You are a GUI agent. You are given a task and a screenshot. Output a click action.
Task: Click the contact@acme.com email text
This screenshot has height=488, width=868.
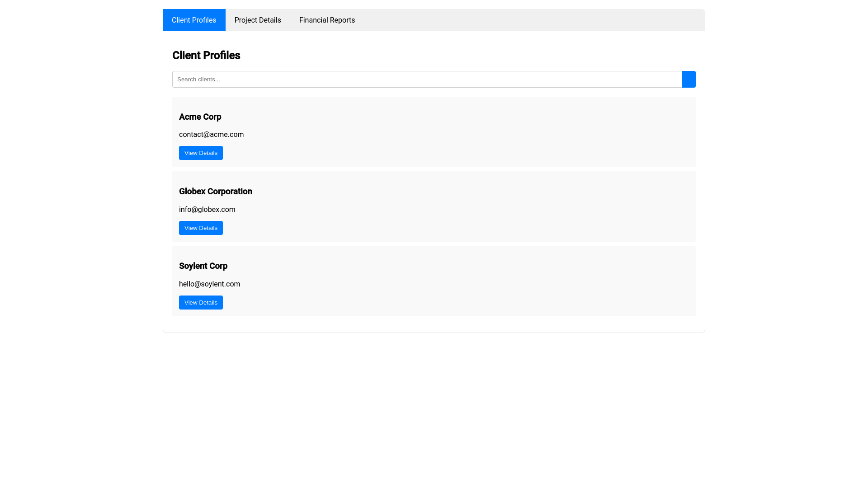(x=211, y=134)
